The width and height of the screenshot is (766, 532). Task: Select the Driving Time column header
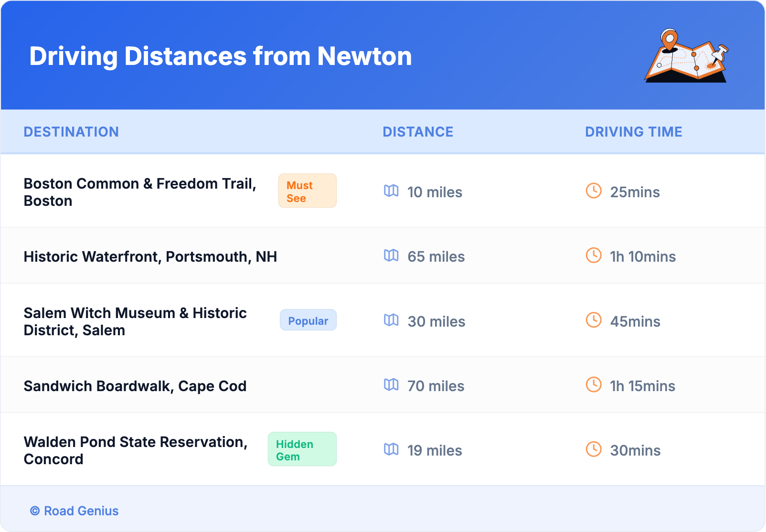point(634,132)
